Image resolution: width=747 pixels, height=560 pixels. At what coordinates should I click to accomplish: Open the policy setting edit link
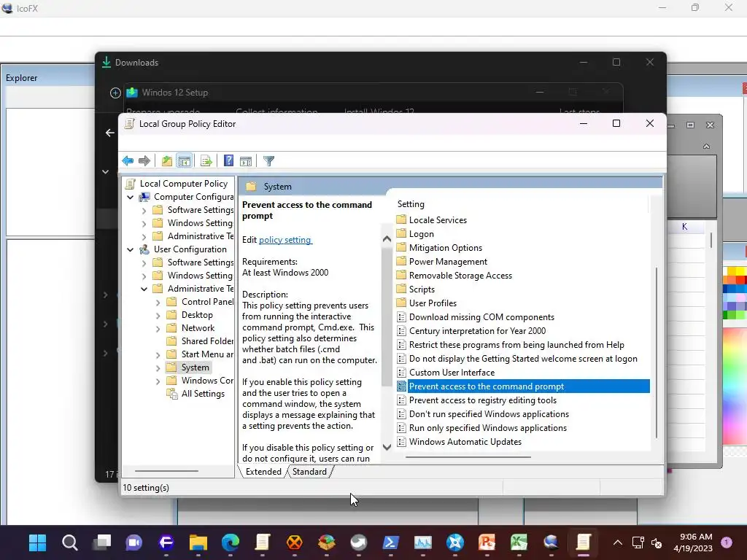click(x=285, y=240)
